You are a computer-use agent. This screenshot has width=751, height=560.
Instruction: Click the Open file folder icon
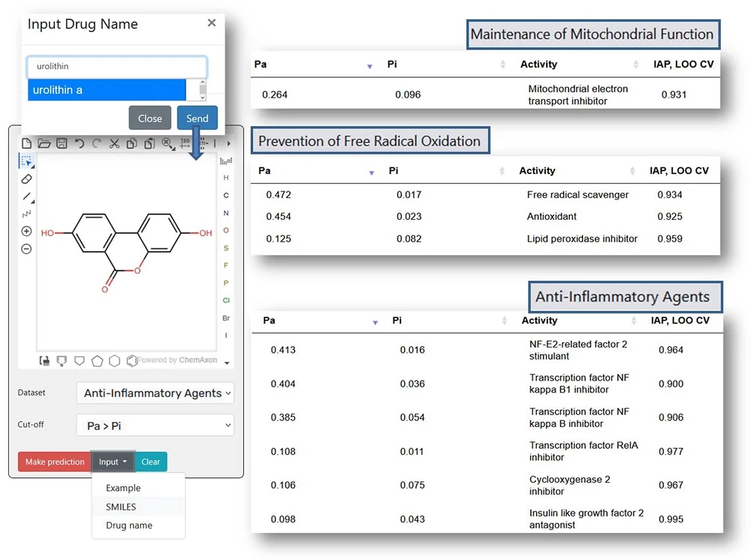tap(44, 143)
